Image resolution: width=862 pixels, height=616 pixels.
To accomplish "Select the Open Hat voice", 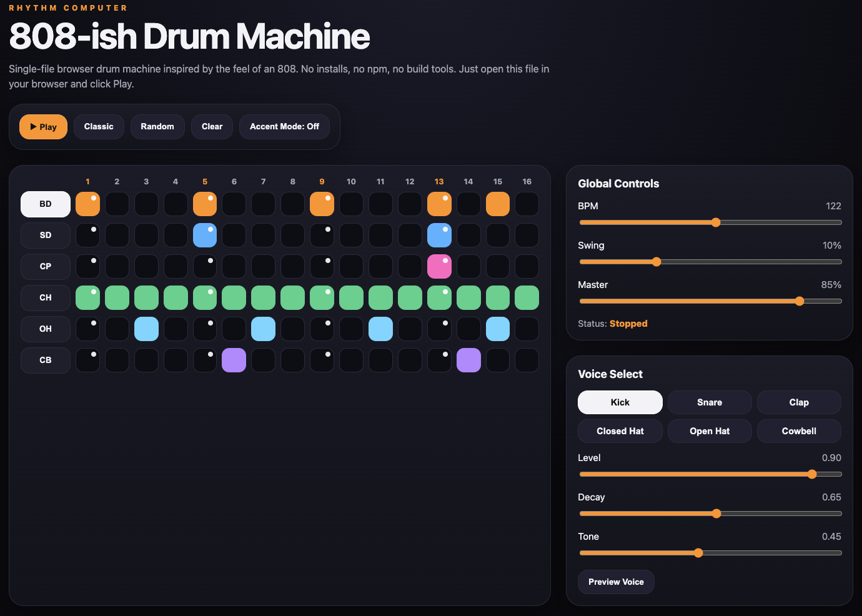I will [x=710, y=431].
